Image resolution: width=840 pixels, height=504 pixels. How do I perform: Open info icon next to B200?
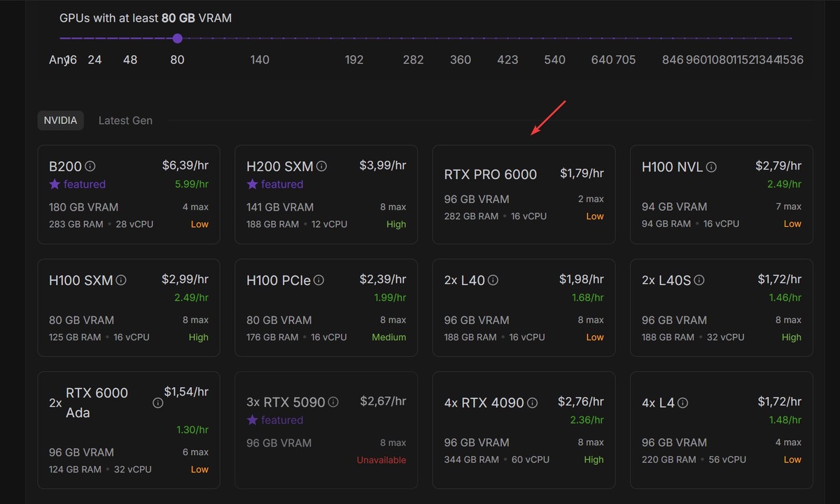[90, 167]
